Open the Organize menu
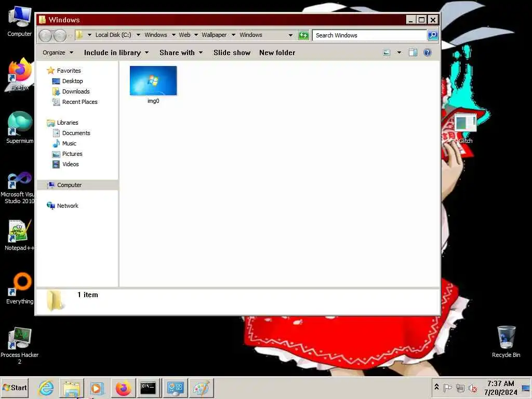The height and width of the screenshot is (399, 532). pyautogui.click(x=58, y=52)
